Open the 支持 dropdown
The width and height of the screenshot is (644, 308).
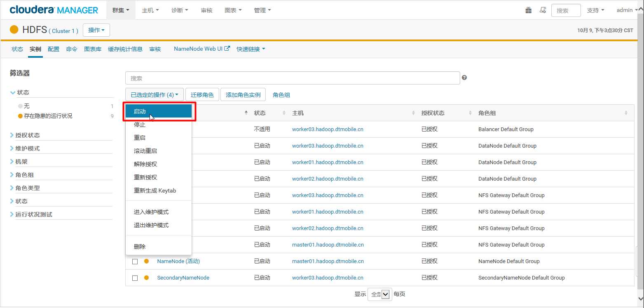[x=595, y=10]
